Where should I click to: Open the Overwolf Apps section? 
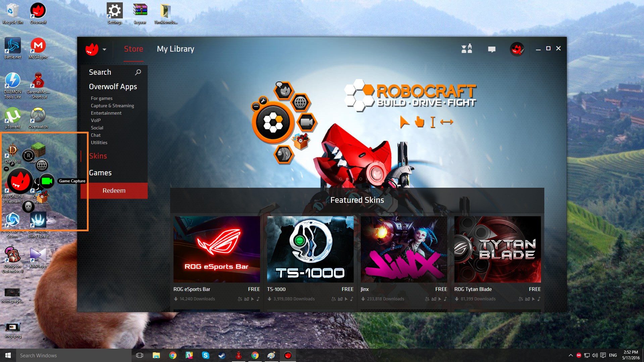(x=113, y=86)
